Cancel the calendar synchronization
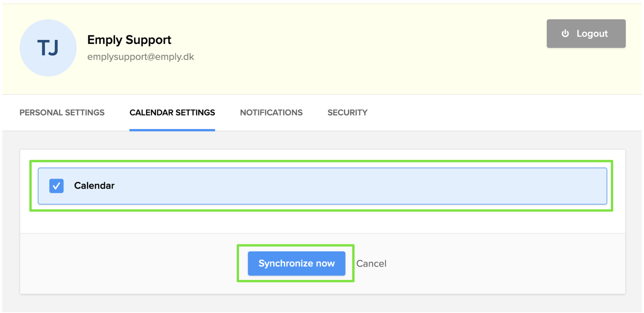 click(371, 263)
